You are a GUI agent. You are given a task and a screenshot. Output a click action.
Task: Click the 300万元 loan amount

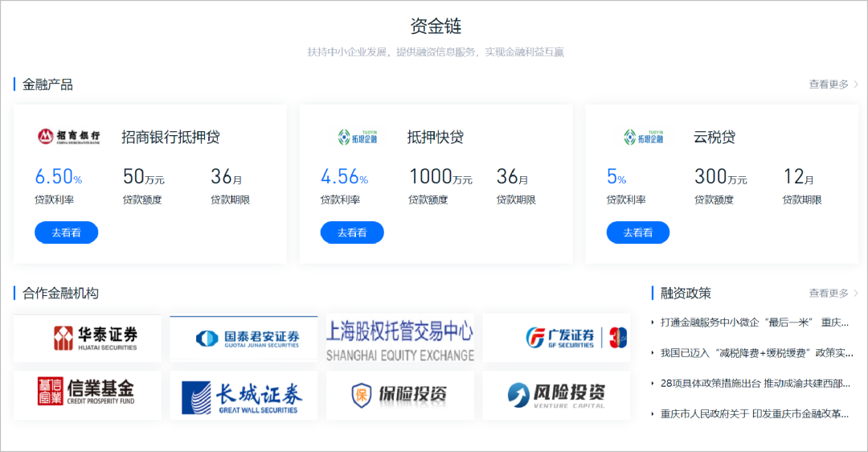click(x=721, y=177)
